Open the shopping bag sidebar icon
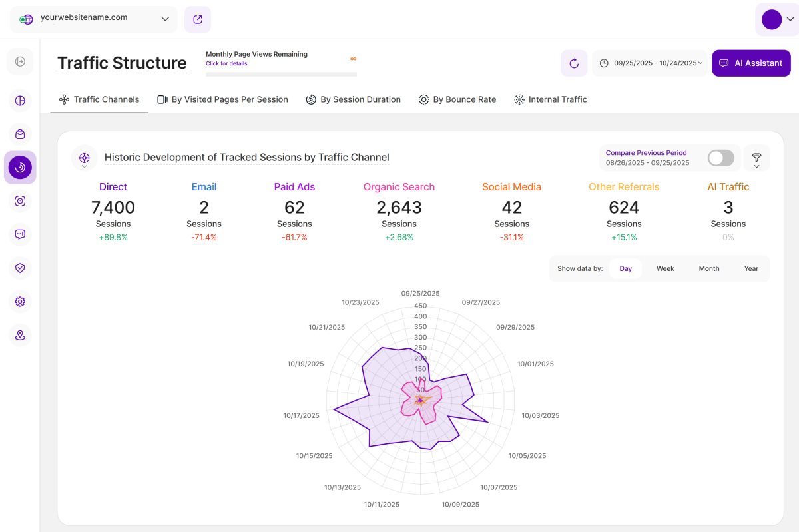Viewport: 799px width, 532px height. coord(20,134)
